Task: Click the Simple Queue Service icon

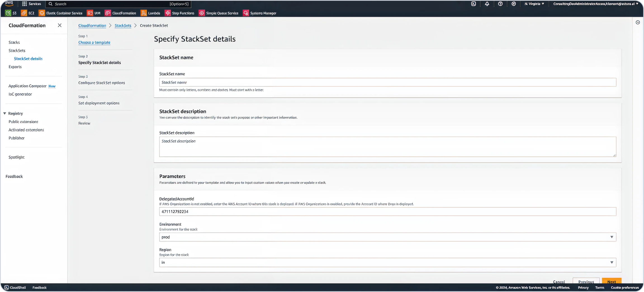Action: [202, 13]
